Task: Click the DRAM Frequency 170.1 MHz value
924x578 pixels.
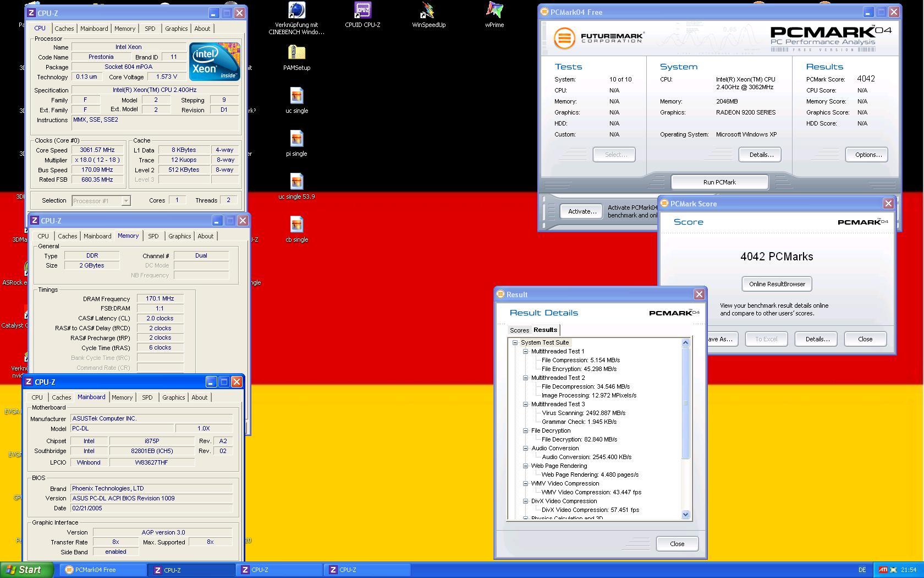Action: point(160,298)
